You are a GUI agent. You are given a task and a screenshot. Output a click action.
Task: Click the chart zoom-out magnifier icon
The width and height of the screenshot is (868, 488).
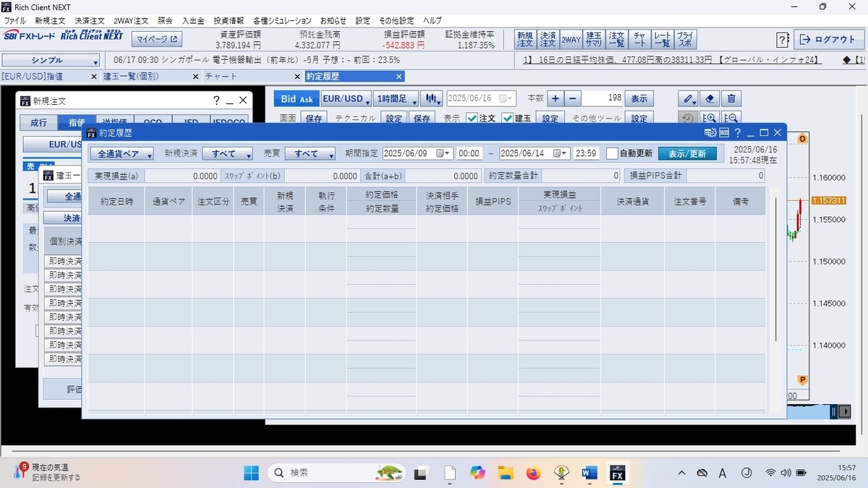(731, 119)
